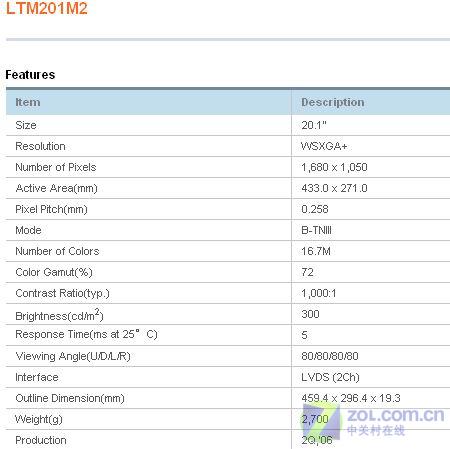Select the Response Time row label
The image size is (450, 449).
pyautogui.click(x=86, y=334)
